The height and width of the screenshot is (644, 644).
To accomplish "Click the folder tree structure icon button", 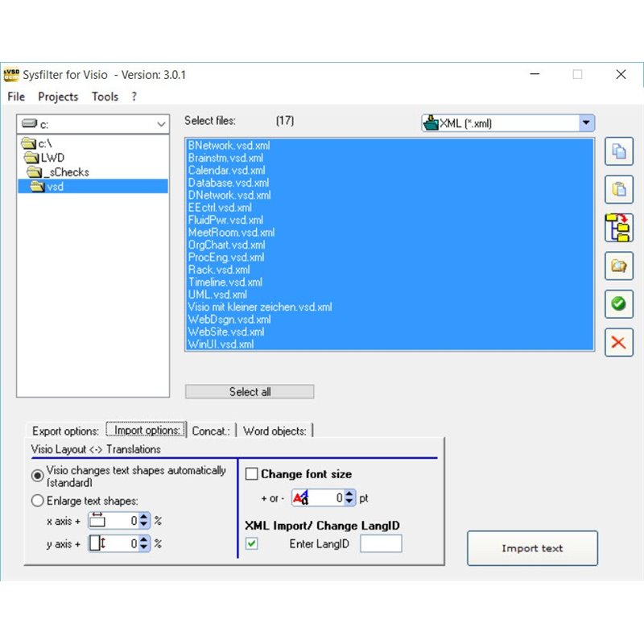I will coord(618,228).
